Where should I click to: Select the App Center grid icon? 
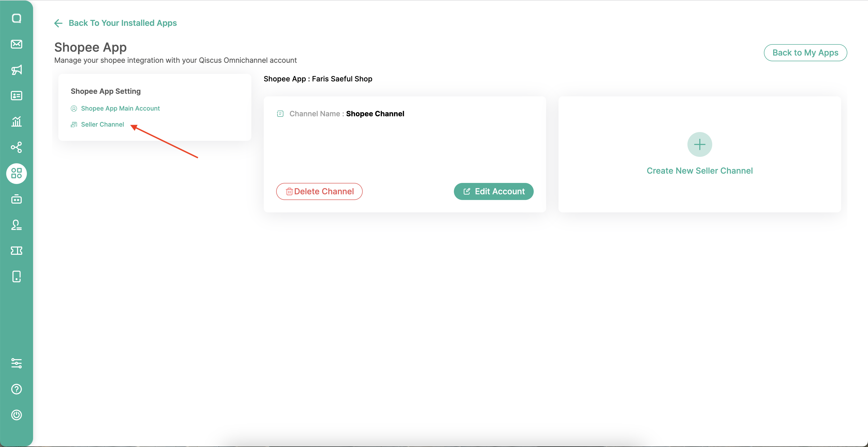point(17,173)
